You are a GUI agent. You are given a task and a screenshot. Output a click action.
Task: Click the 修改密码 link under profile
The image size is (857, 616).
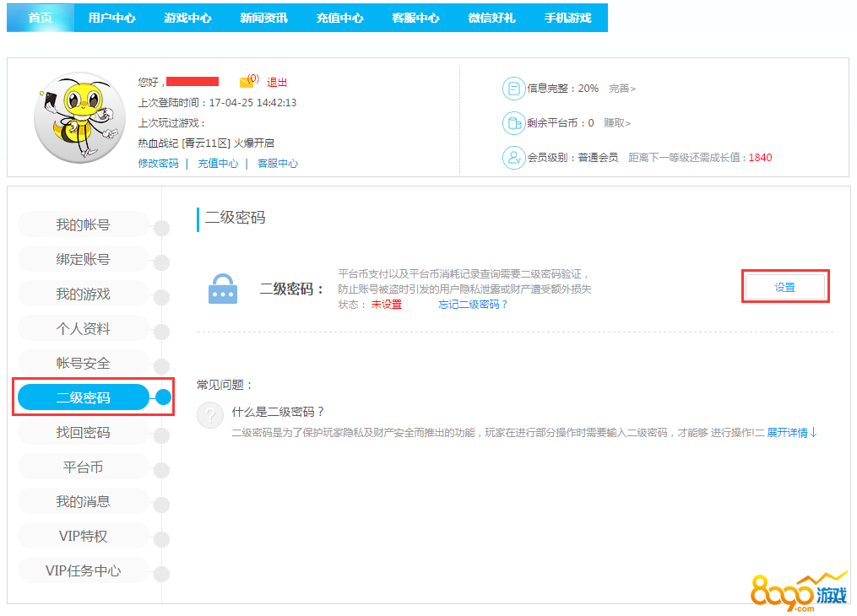tap(158, 164)
